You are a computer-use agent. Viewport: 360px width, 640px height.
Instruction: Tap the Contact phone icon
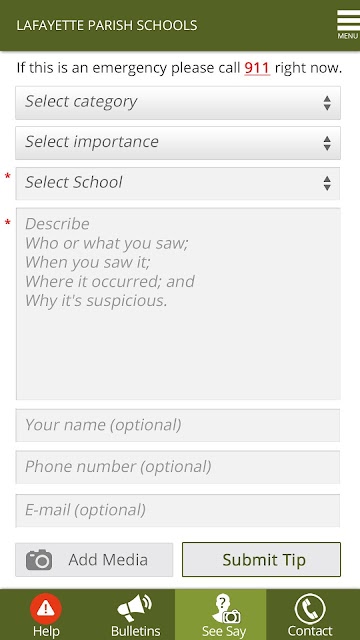(310, 609)
